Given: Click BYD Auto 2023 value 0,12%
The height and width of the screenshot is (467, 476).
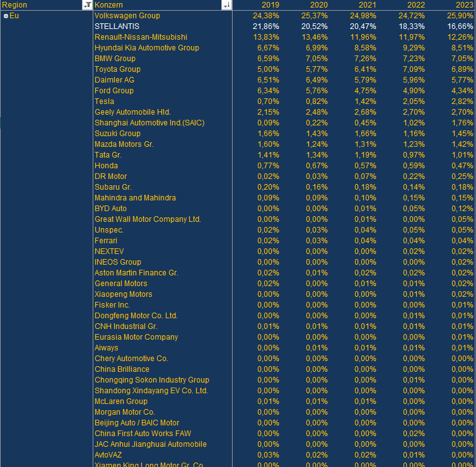Looking at the screenshot, I should [x=462, y=209].
